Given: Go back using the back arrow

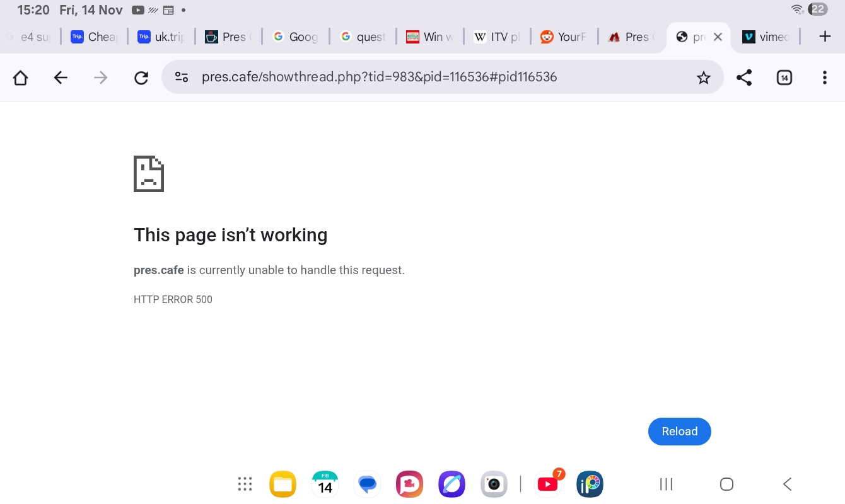Looking at the screenshot, I should click(61, 77).
